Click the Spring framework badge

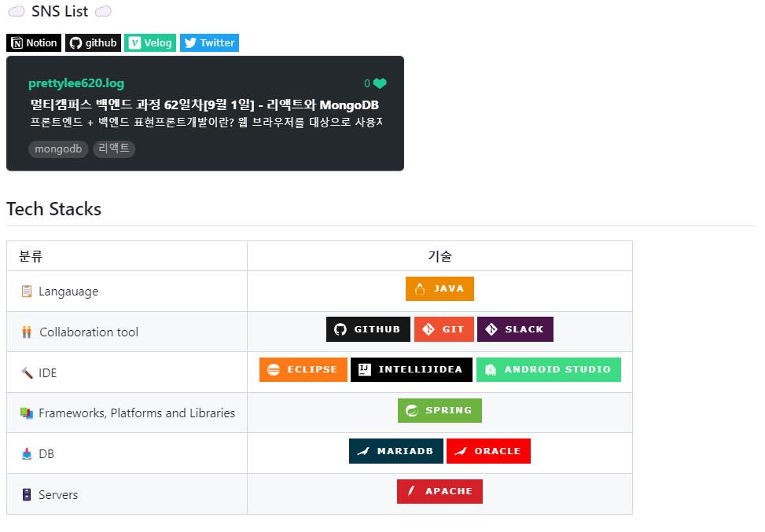pyautogui.click(x=440, y=411)
